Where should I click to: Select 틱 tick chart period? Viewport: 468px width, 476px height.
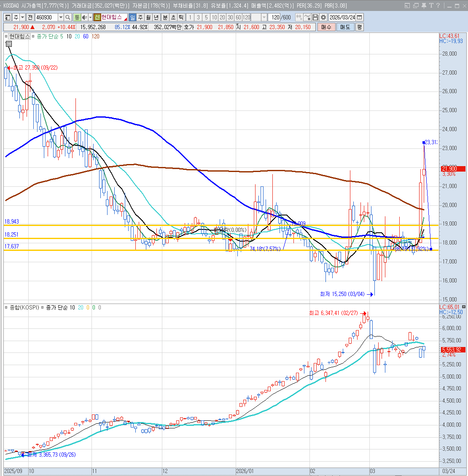[181, 17]
